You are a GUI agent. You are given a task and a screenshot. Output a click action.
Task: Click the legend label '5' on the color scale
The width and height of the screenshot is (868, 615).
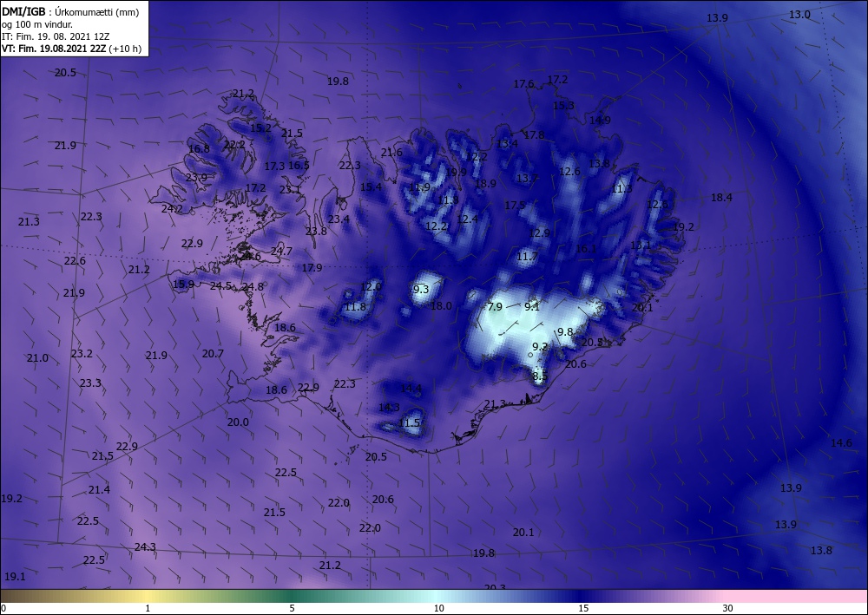(292, 608)
